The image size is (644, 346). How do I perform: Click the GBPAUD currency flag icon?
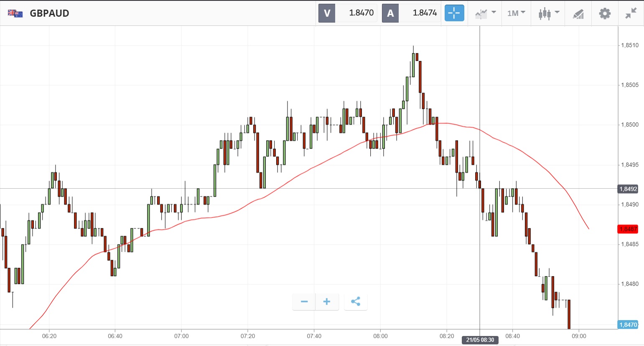[x=15, y=13]
